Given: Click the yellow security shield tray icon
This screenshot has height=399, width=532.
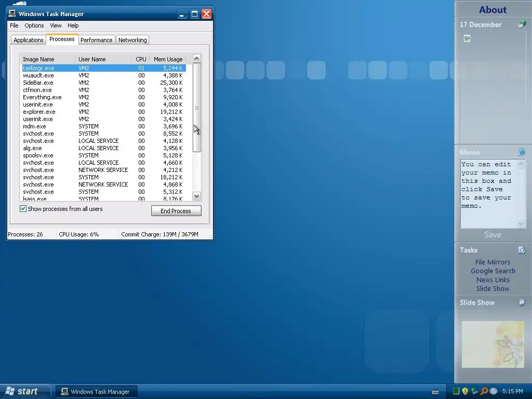Looking at the screenshot, I should 465,391.
